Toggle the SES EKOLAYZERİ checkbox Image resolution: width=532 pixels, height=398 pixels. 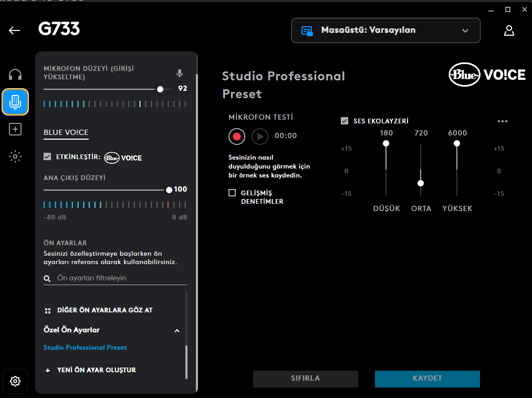345,121
